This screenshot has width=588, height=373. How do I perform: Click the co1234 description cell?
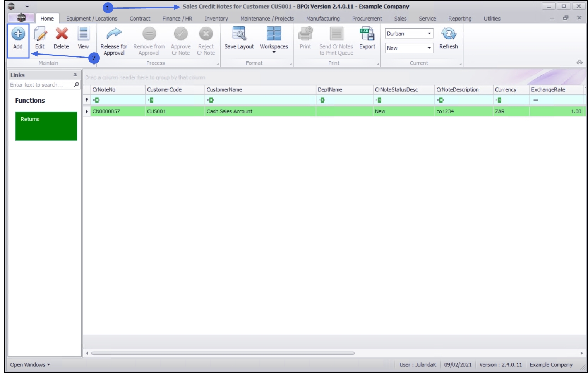click(464, 111)
